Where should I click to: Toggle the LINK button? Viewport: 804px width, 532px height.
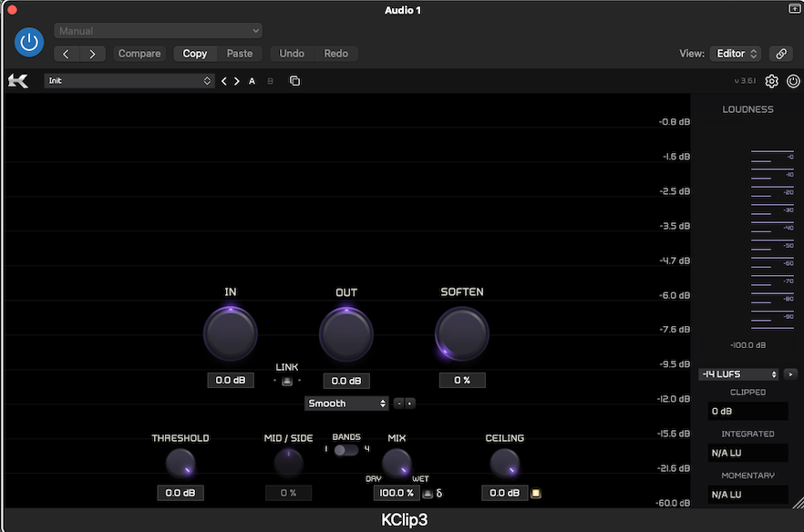click(x=287, y=381)
